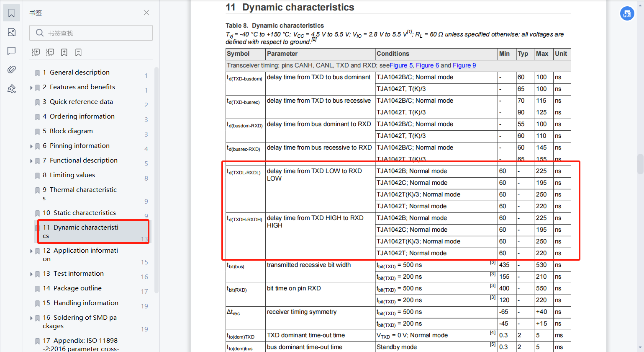Click the bookmark search field

91,33
